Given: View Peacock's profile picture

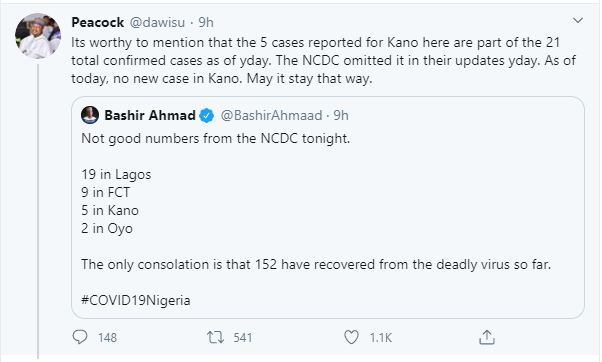Looking at the screenshot, I should [38, 36].
